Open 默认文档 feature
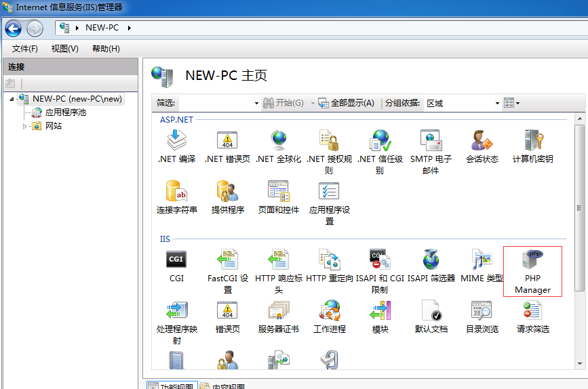This screenshot has width=588, height=389. (431, 317)
